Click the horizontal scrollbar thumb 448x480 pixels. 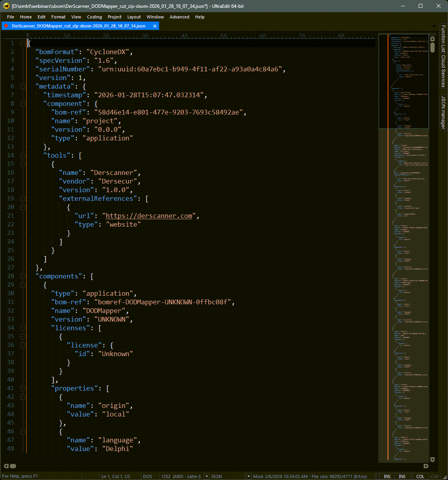[13, 466]
